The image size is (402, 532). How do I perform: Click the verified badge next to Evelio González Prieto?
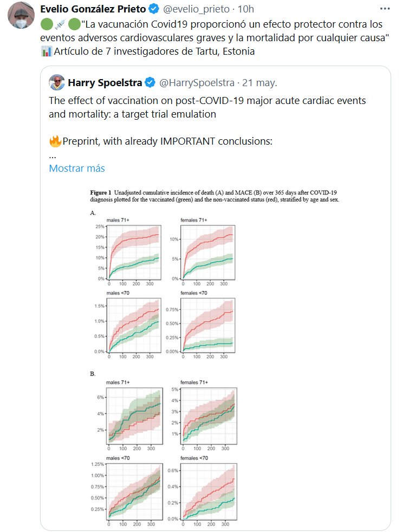pos(153,9)
